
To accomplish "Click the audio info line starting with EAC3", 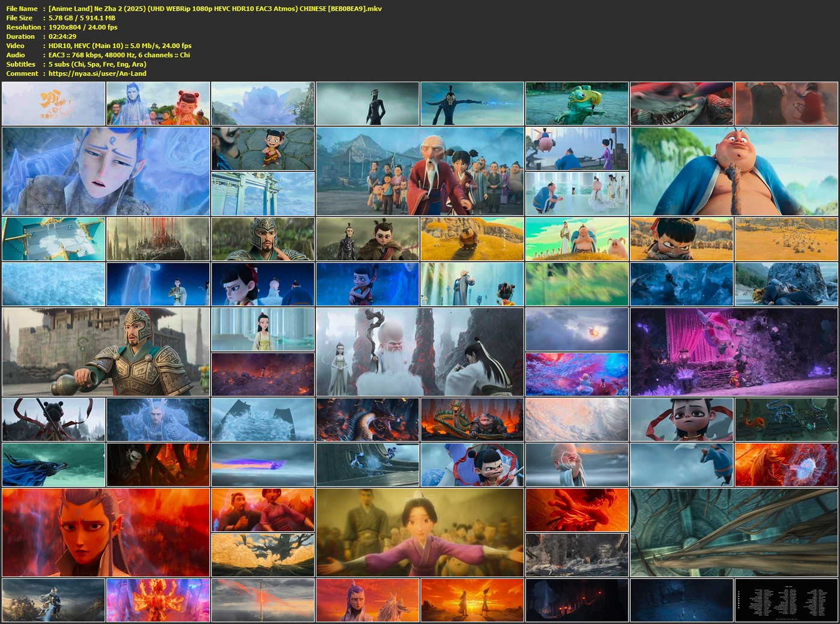I will (119, 55).
